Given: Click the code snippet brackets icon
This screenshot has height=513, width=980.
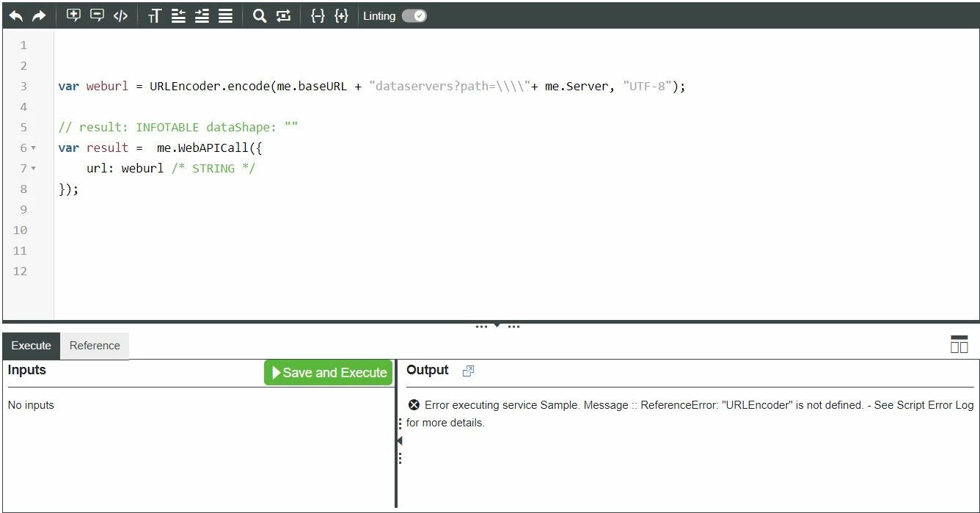Looking at the screenshot, I should 120,16.
